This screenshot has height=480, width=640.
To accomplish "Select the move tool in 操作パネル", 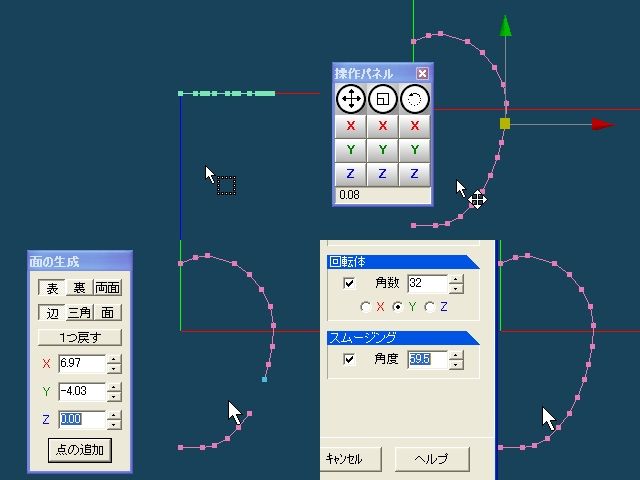I will [351, 99].
